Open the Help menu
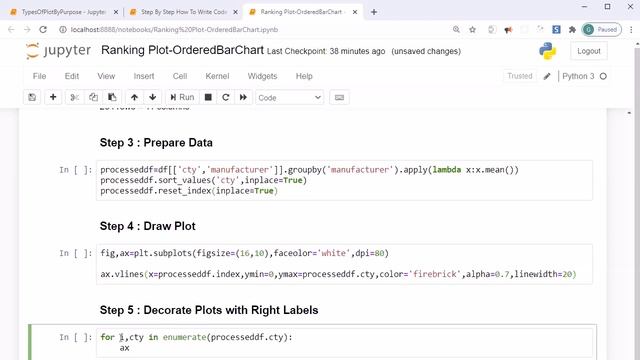This screenshot has height=360, width=640. coord(304,76)
